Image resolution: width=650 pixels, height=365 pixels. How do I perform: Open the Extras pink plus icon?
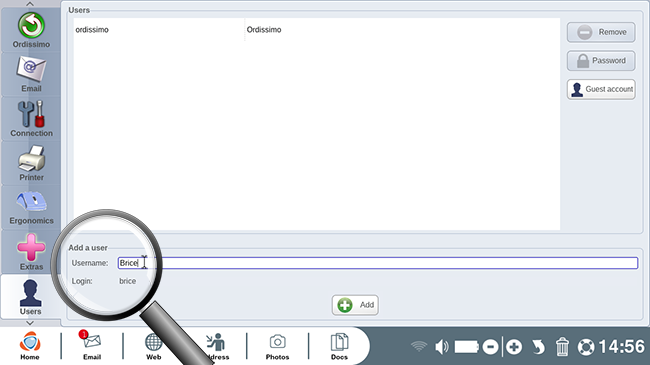(31, 251)
